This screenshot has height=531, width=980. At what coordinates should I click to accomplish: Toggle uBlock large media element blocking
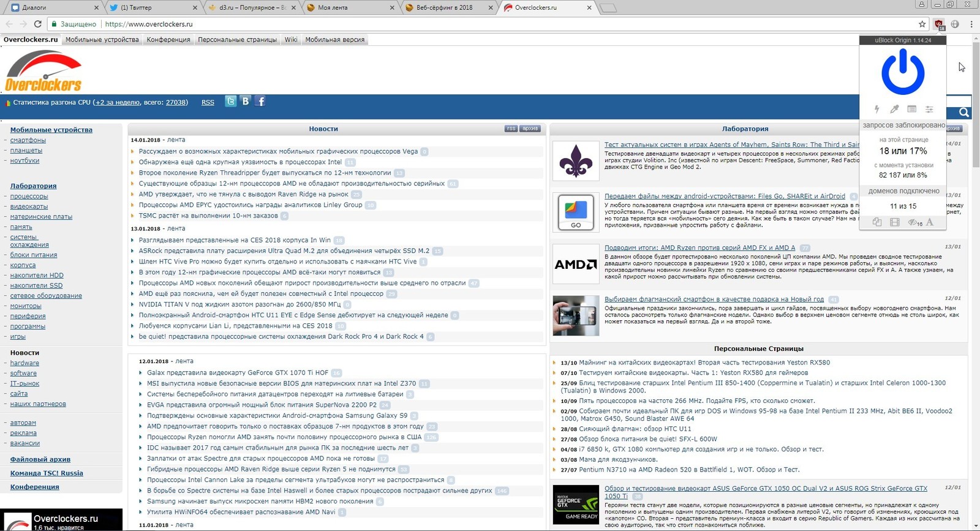[895, 222]
